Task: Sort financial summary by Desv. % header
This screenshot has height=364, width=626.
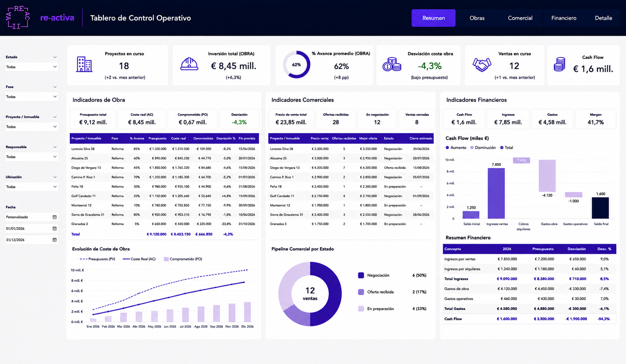Action: pos(604,249)
